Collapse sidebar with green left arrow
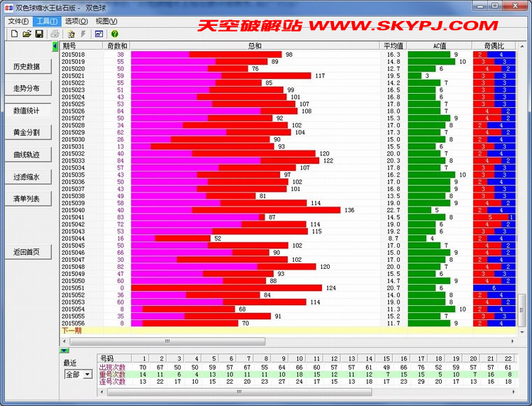This screenshot has width=532, height=406. coord(56,45)
